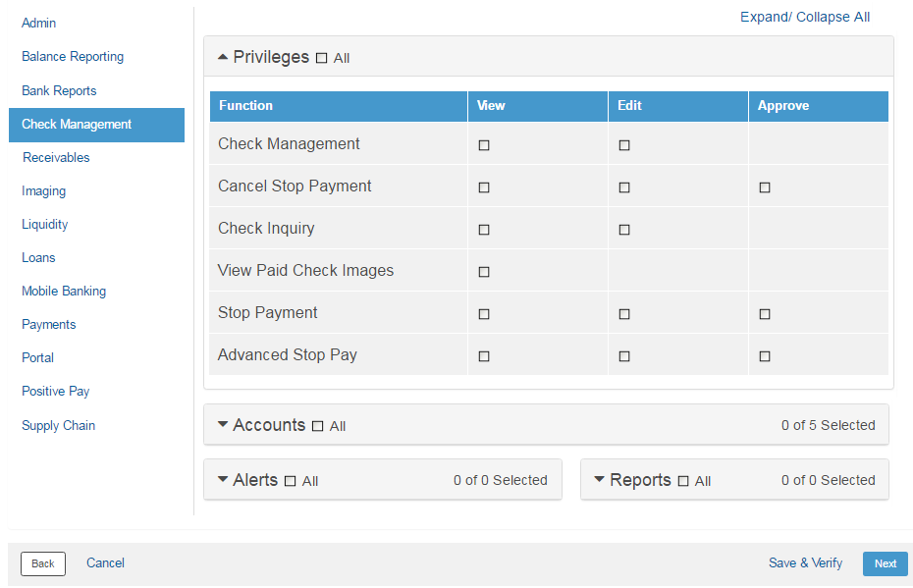Select the Positive Pay menu item

tap(55, 391)
